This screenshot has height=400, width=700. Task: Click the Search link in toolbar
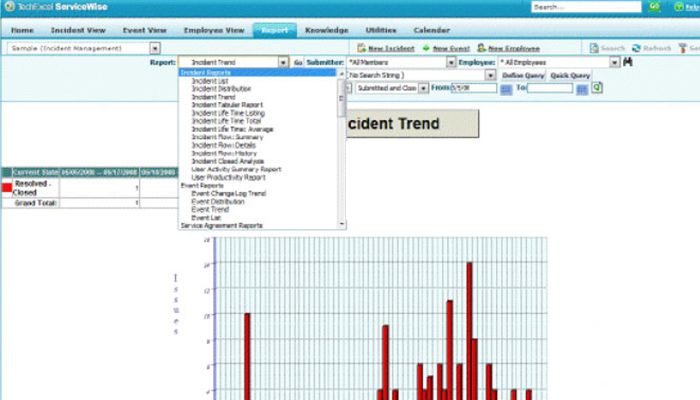613,48
